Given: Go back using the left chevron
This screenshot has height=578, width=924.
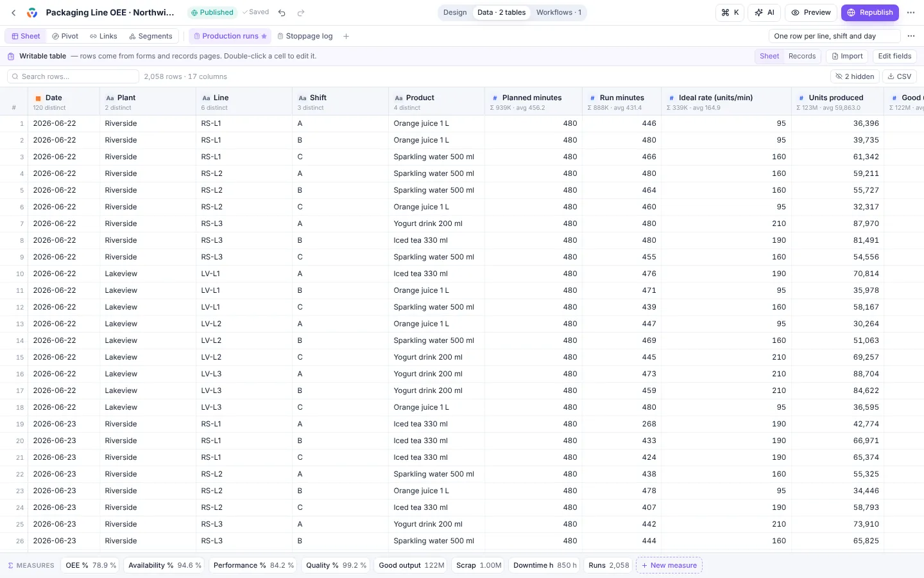Looking at the screenshot, I should (13, 12).
